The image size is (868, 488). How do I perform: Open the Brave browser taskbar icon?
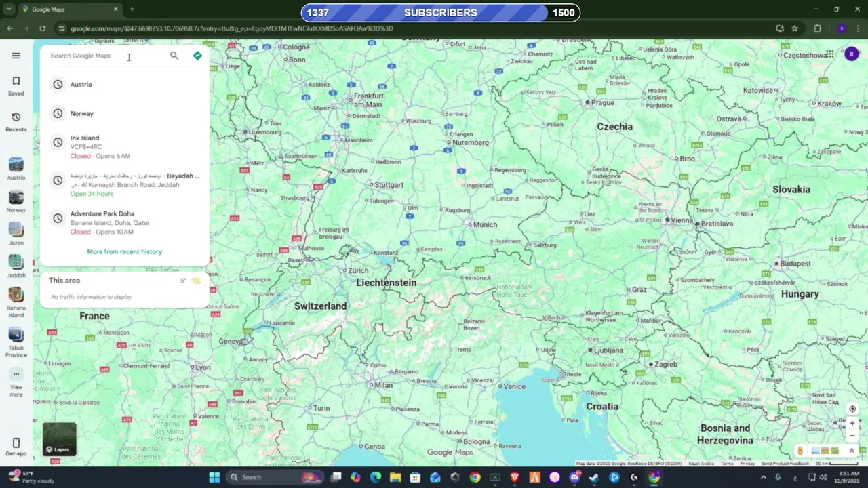coord(515,477)
